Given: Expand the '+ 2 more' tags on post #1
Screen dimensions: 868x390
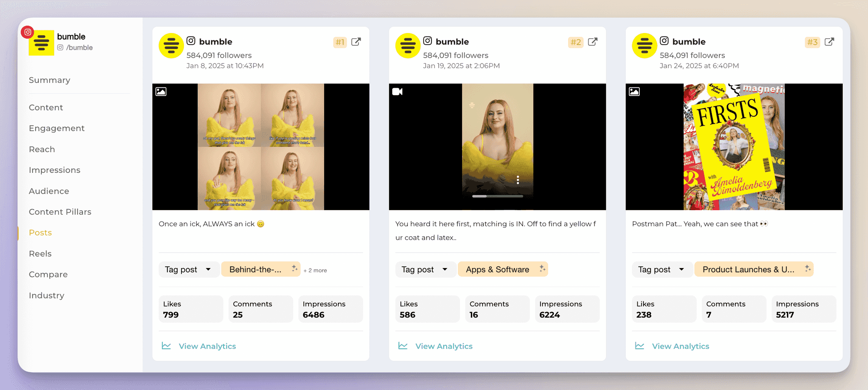Looking at the screenshot, I should (315, 270).
